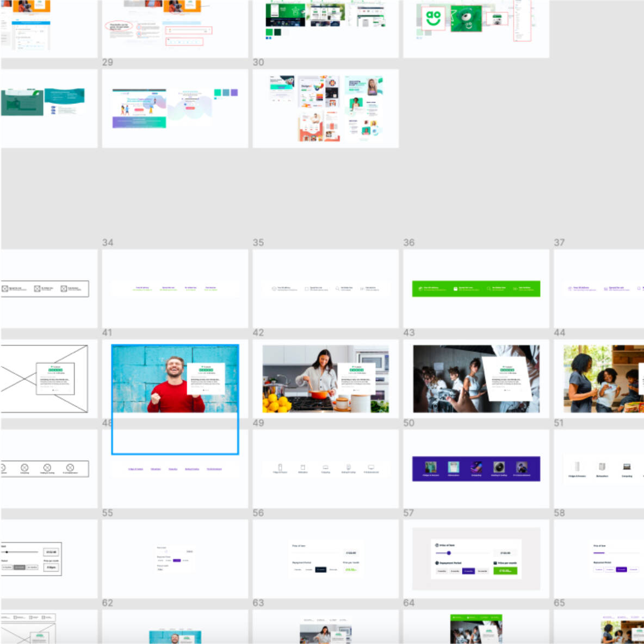This screenshot has width=644, height=644.
Task: Open artboard 56 finance calculator design
Action: tap(325, 559)
